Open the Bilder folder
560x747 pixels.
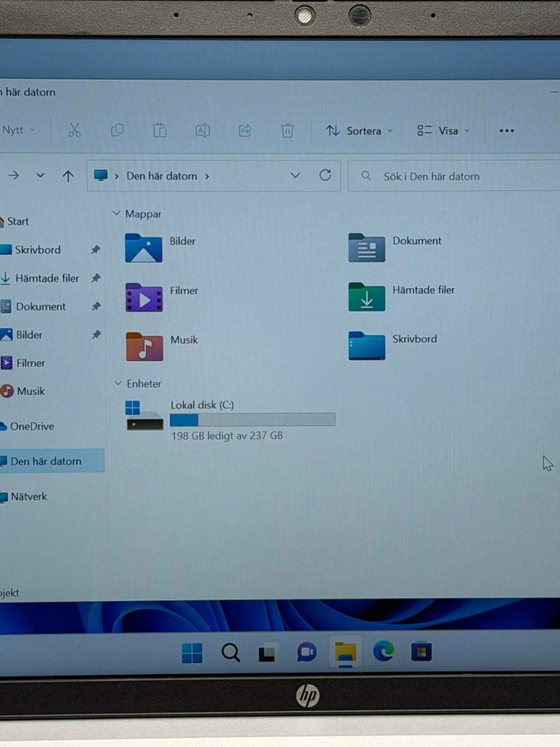pos(144,247)
